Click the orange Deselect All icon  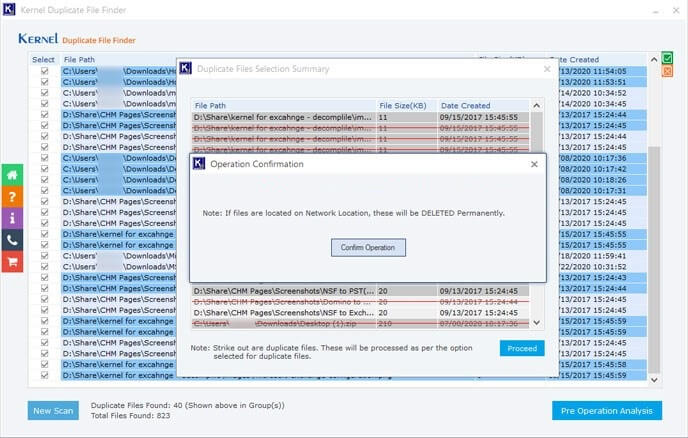tap(667, 71)
